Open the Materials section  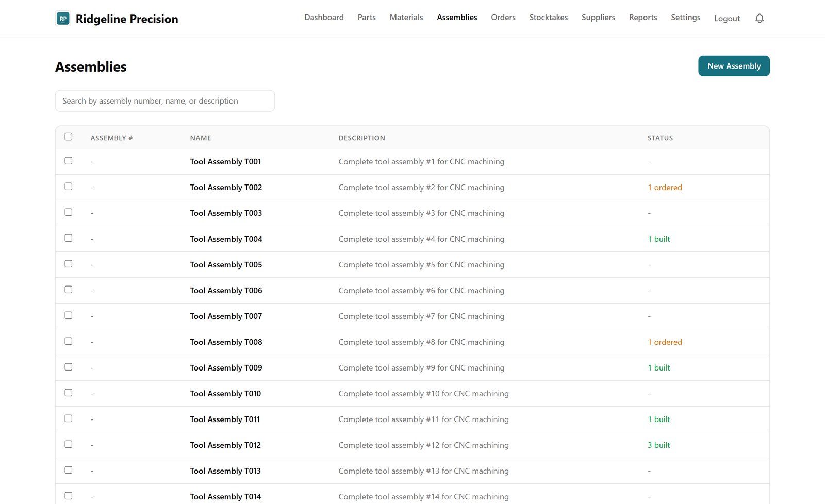406,18
